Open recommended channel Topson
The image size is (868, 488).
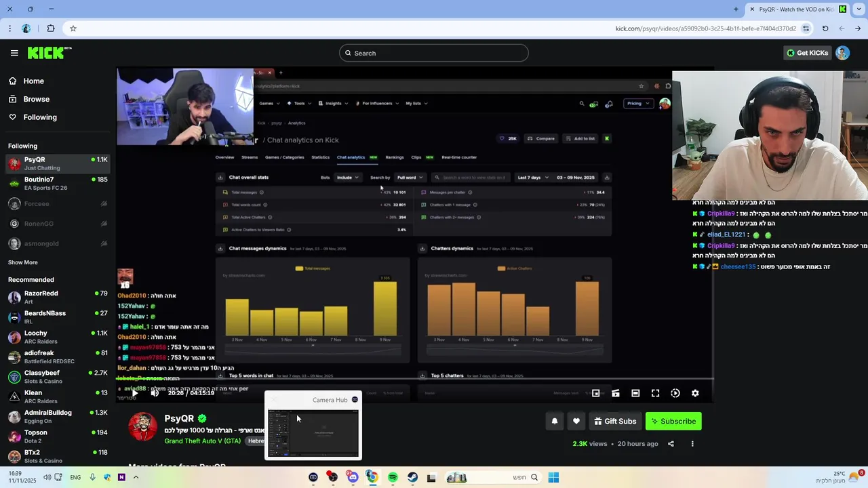(58, 436)
